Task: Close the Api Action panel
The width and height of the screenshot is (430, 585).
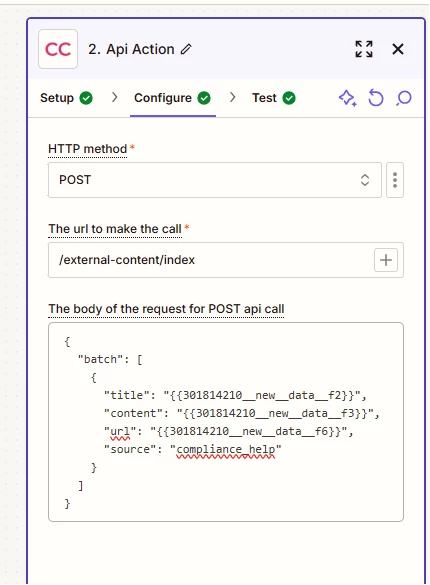Action: coord(398,49)
